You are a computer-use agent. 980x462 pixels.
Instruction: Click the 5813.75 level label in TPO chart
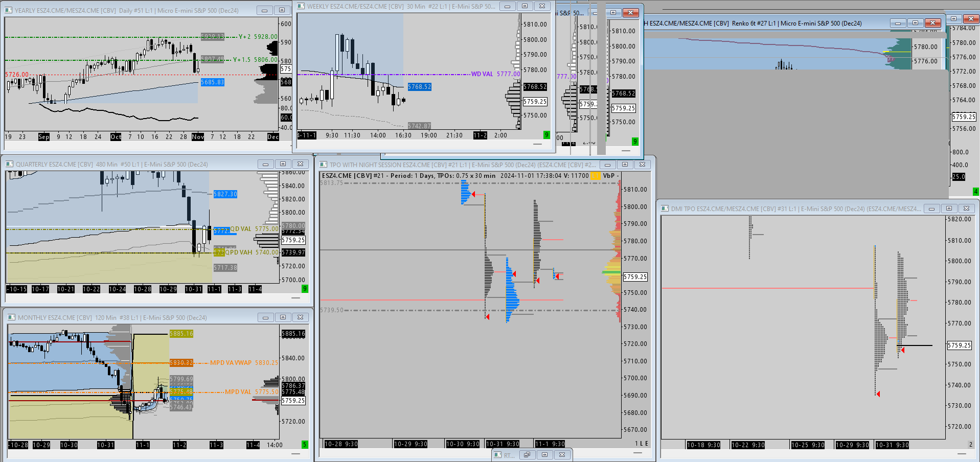tap(332, 183)
